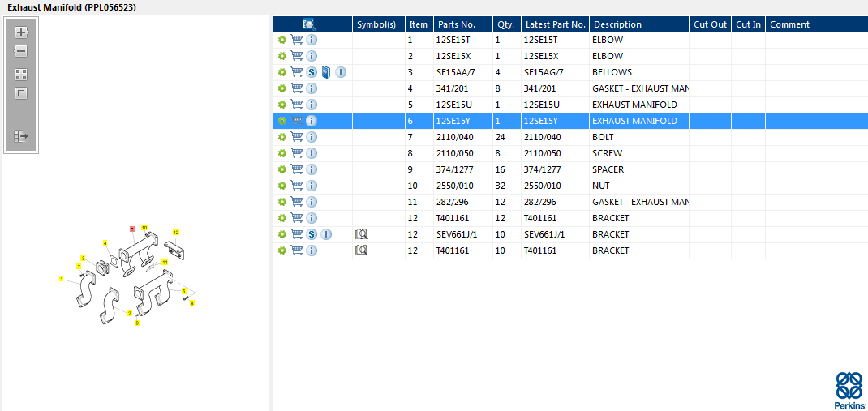
Task: Click the Perkins logo
Action: tap(849, 391)
